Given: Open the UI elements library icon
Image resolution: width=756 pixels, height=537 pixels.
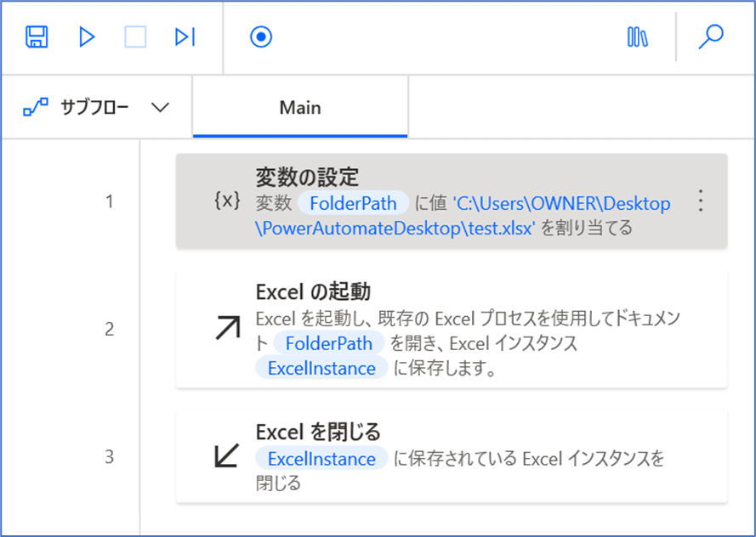Looking at the screenshot, I should (638, 37).
